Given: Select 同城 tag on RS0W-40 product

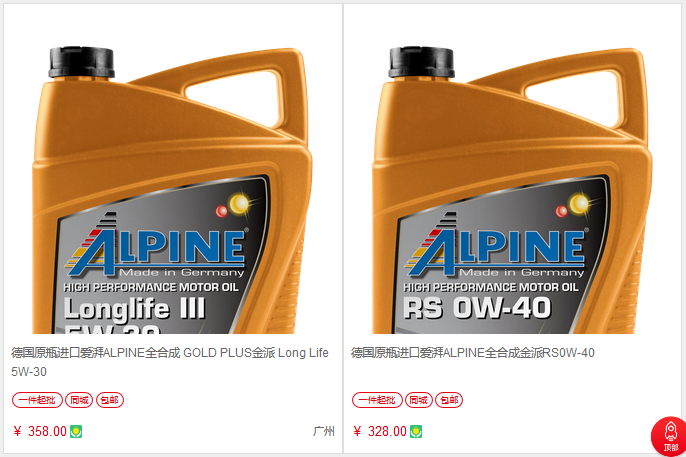Looking at the screenshot, I should pos(419,400).
